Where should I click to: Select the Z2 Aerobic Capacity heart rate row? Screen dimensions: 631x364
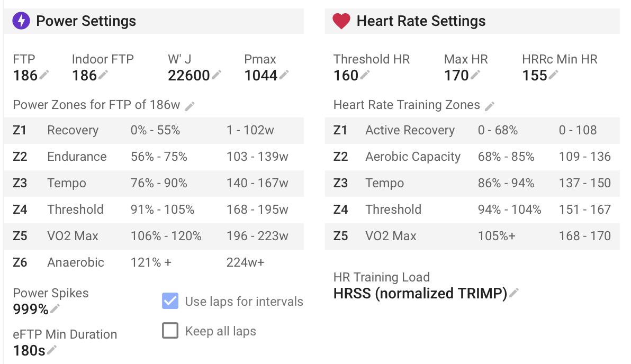[x=472, y=157]
